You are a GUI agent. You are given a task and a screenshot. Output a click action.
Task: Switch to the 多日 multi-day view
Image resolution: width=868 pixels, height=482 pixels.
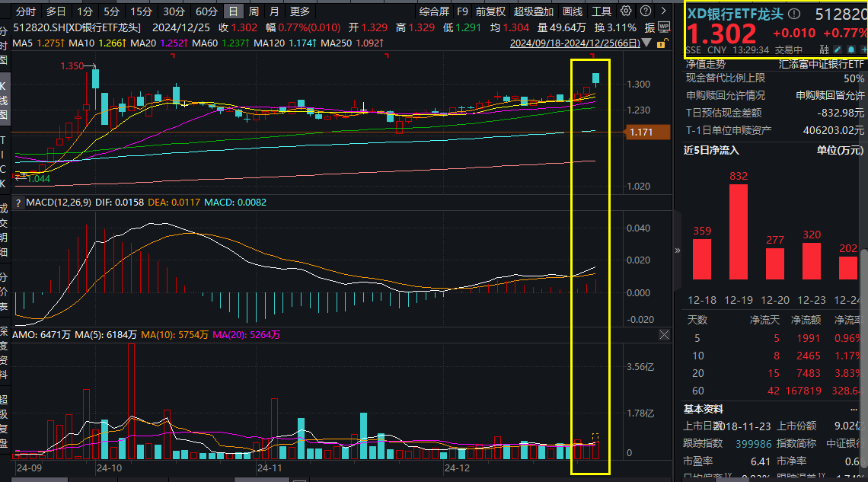coord(56,11)
